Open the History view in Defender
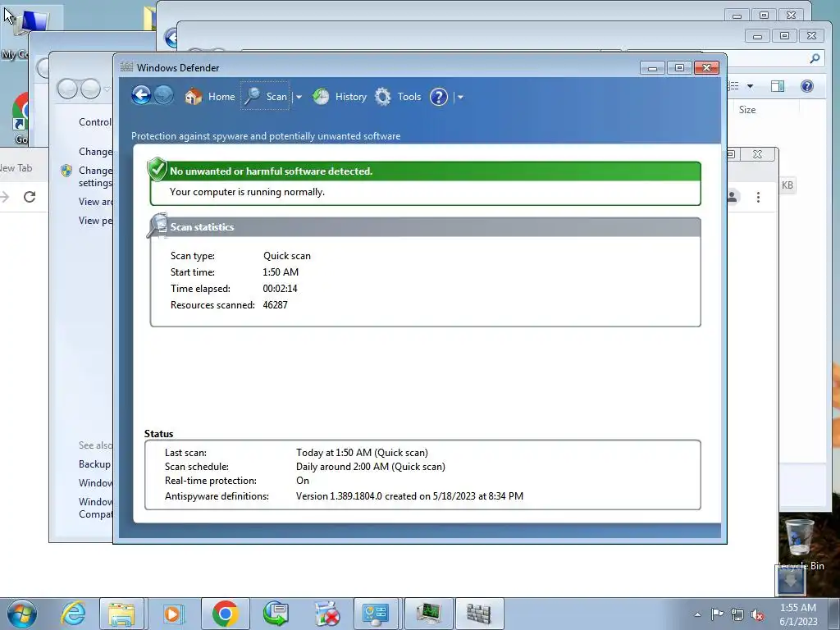The width and height of the screenshot is (840, 630). coord(340,97)
